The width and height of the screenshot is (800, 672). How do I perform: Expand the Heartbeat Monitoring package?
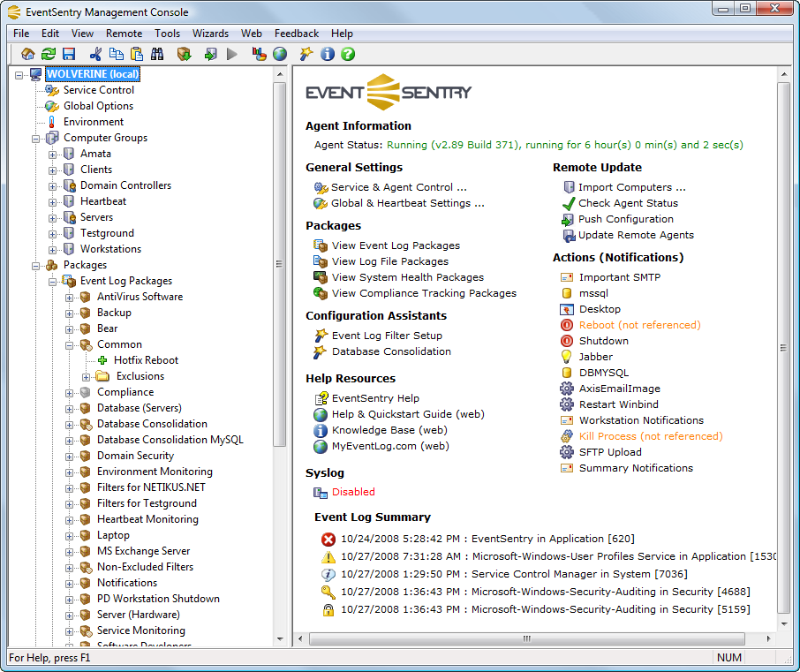tap(69, 520)
